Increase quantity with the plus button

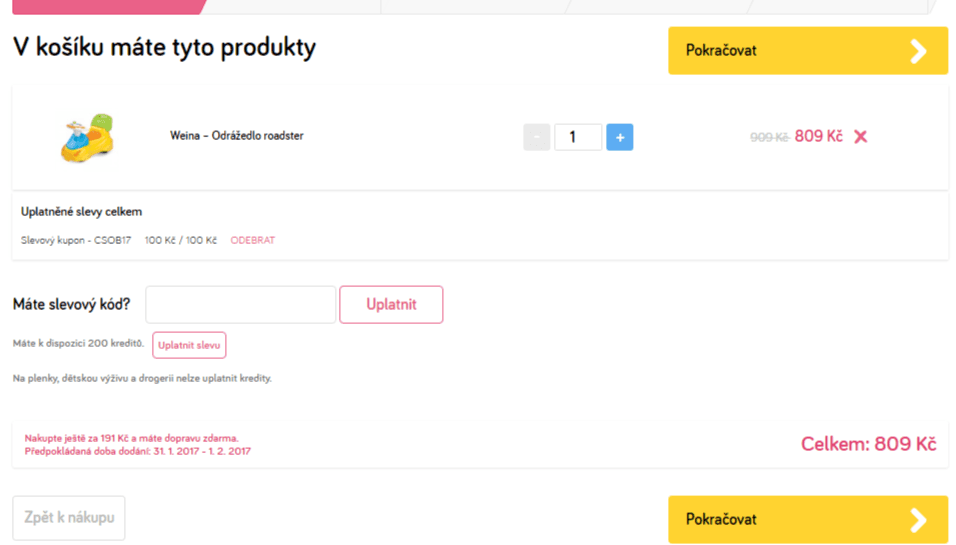[619, 137]
